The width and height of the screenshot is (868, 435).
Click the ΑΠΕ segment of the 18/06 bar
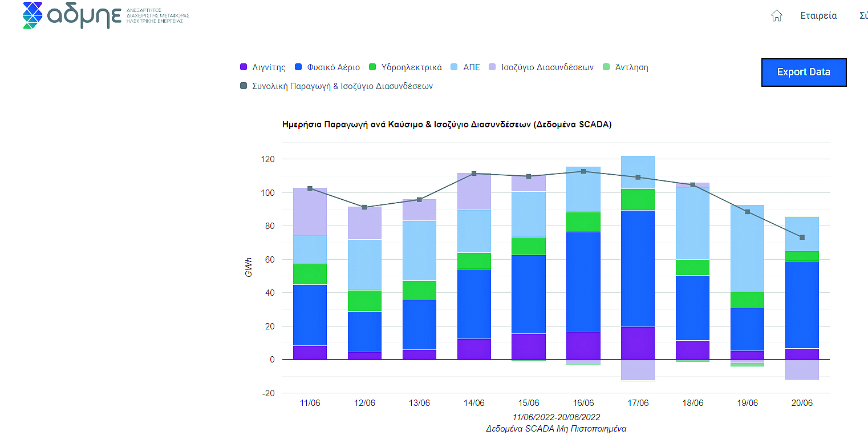pyautogui.click(x=693, y=223)
